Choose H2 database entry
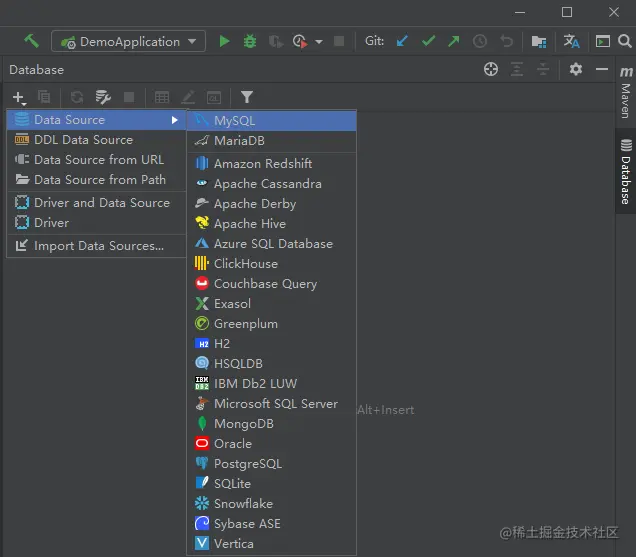636x557 pixels. (272, 344)
